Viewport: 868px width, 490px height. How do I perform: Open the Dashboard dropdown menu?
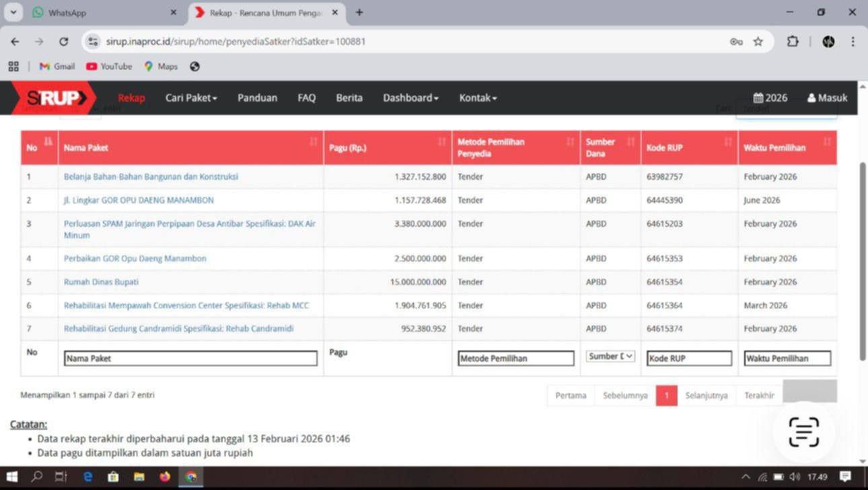tap(410, 98)
